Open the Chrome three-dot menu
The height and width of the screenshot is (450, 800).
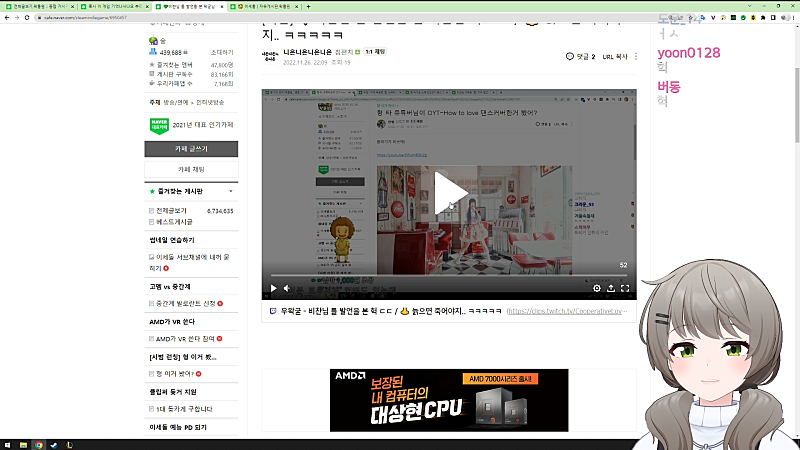point(793,17)
